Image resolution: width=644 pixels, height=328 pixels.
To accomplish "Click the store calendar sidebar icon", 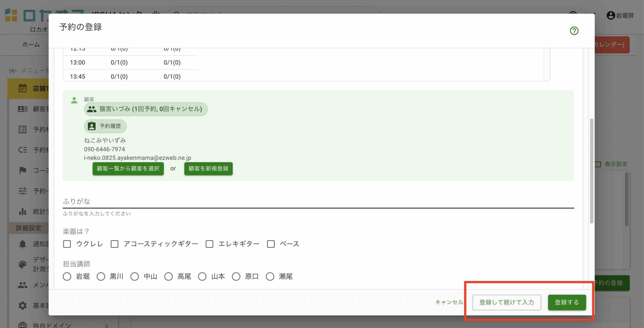I will coord(22,88).
